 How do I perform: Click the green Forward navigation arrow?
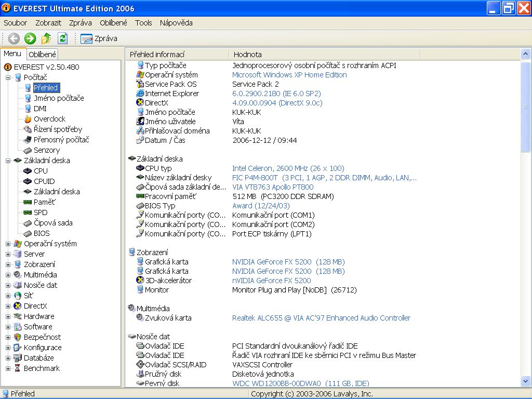click(30, 38)
